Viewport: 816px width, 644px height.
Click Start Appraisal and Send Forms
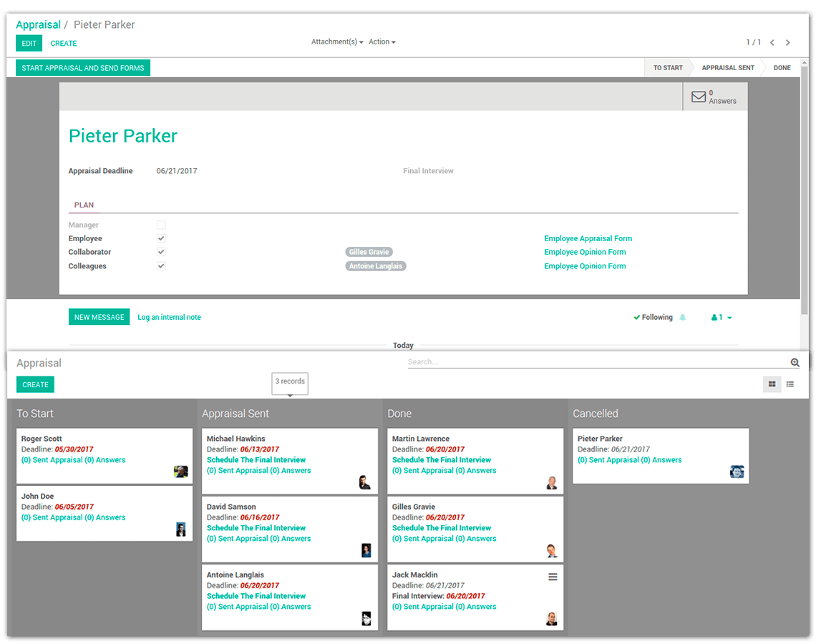[83, 68]
